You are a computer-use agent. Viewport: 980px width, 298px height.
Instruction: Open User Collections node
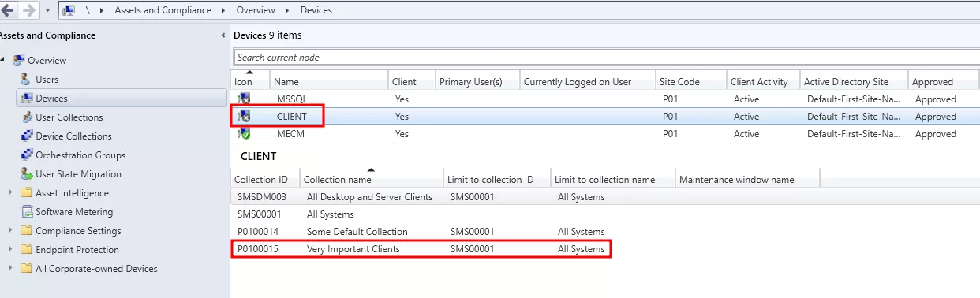coord(69,117)
